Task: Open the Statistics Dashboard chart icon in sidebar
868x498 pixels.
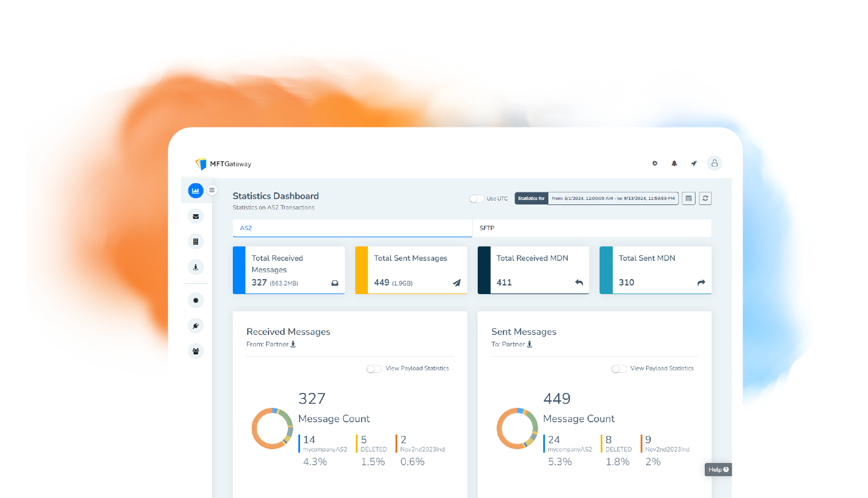Action: click(x=195, y=191)
